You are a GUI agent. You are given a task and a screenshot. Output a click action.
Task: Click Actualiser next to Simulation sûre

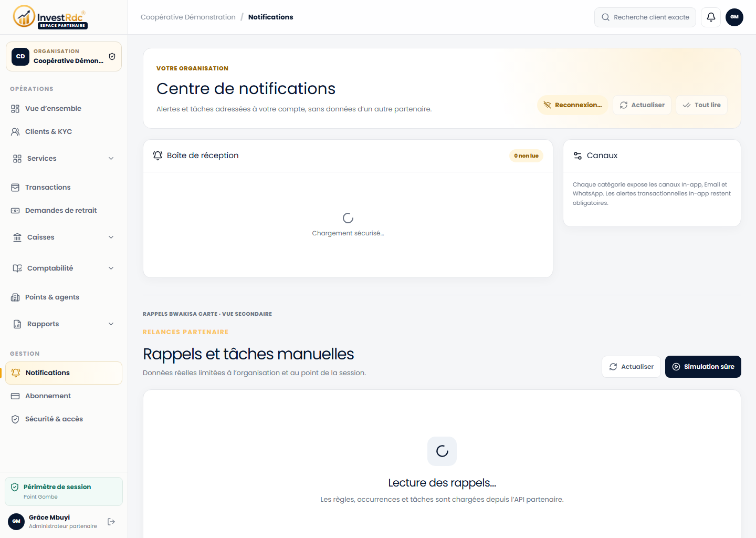click(x=631, y=367)
